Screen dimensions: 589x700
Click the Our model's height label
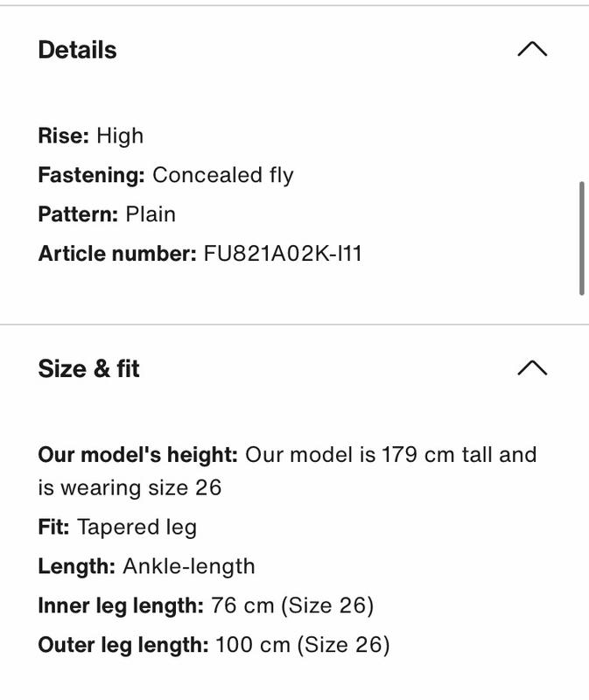(x=138, y=455)
